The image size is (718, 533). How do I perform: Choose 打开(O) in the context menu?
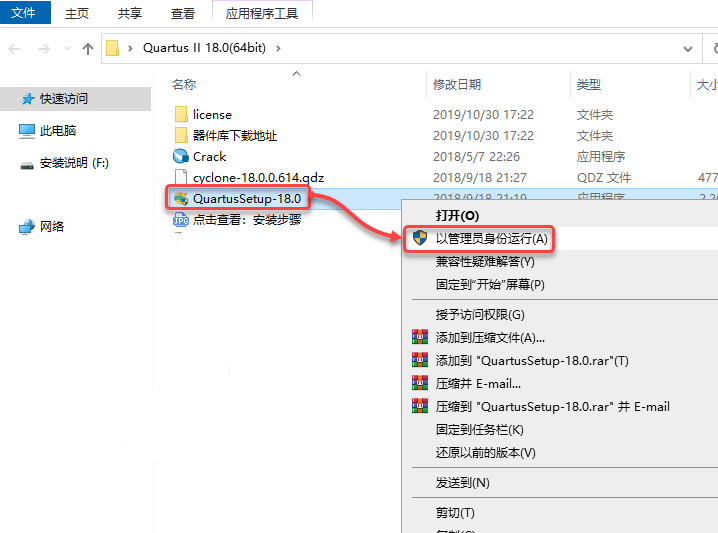coord(457,216)
